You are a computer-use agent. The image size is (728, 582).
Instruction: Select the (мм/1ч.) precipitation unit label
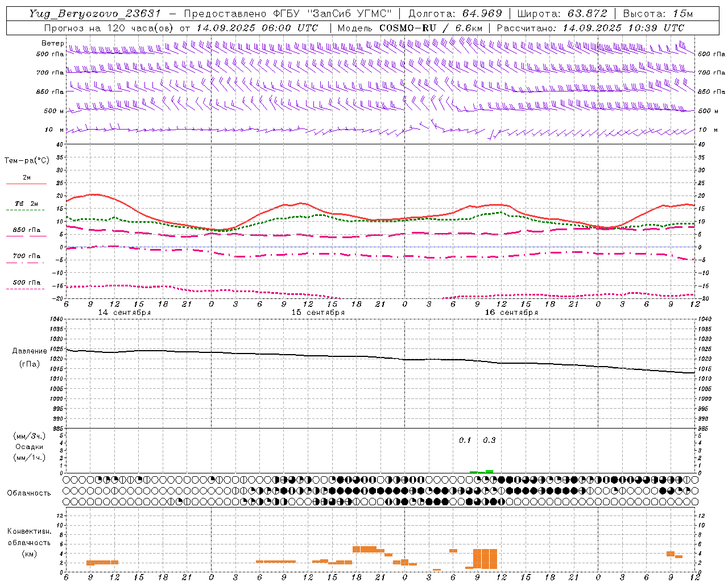coord(29,458)
